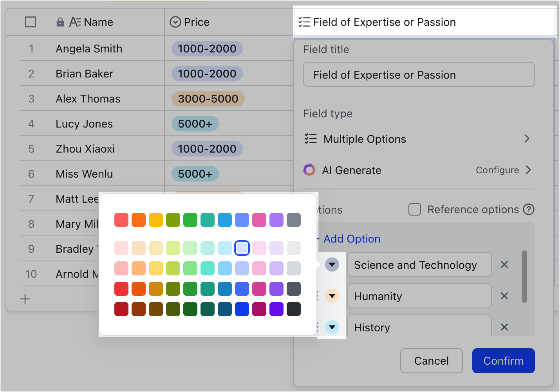Click the multi-select icon in the column header
The width and height of the screenshot is (560, 392).
click(304, 22)
